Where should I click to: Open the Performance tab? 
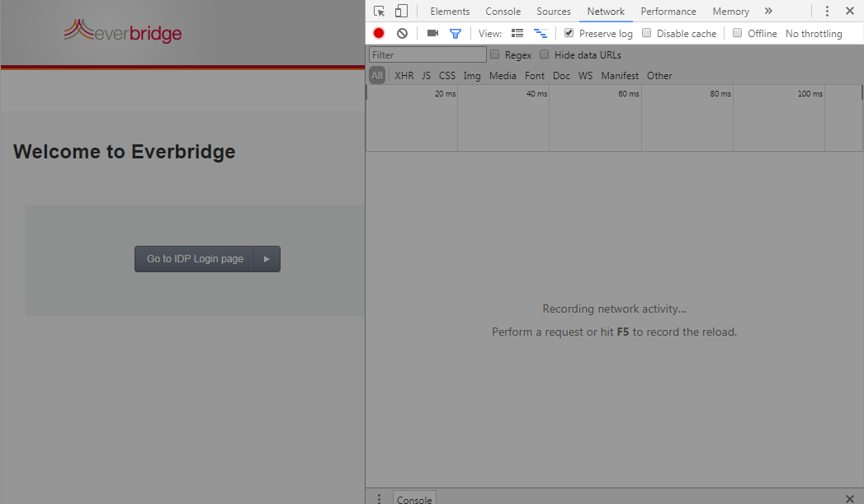point(668,11)
